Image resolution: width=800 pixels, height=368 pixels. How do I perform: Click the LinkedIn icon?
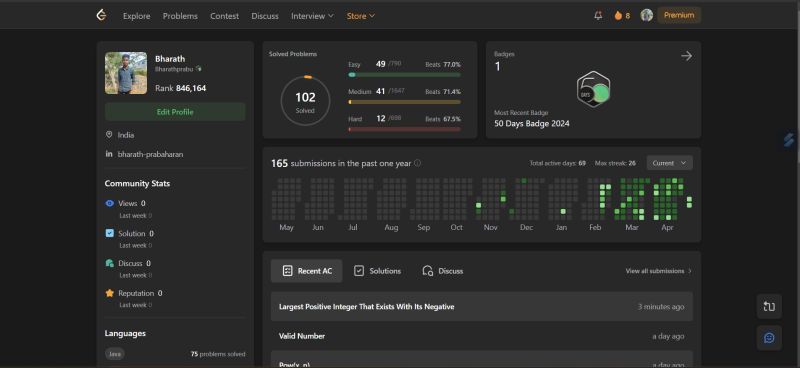point(109,154)
